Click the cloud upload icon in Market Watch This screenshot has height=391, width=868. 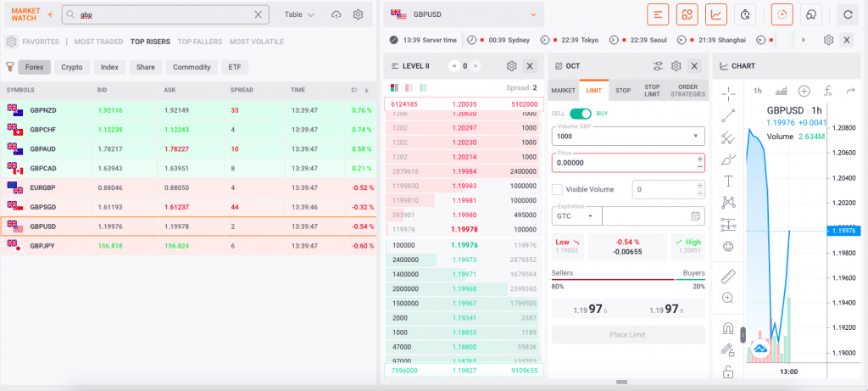point(336,15)
